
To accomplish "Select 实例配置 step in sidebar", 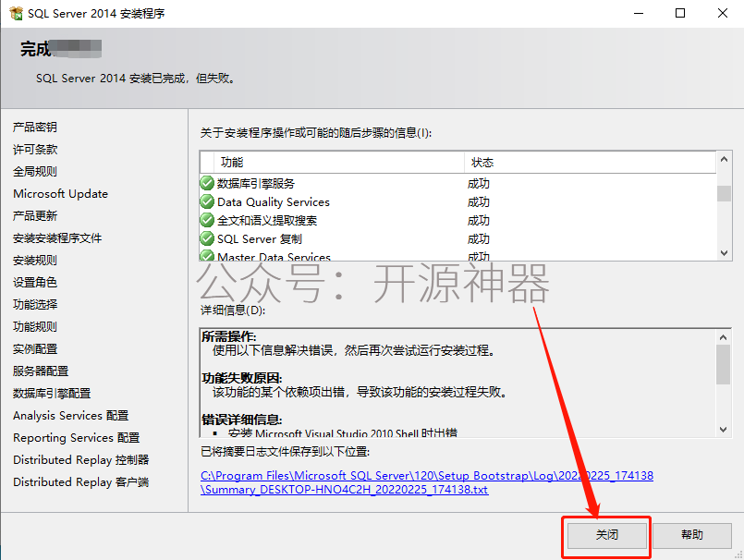I will 35,348.
